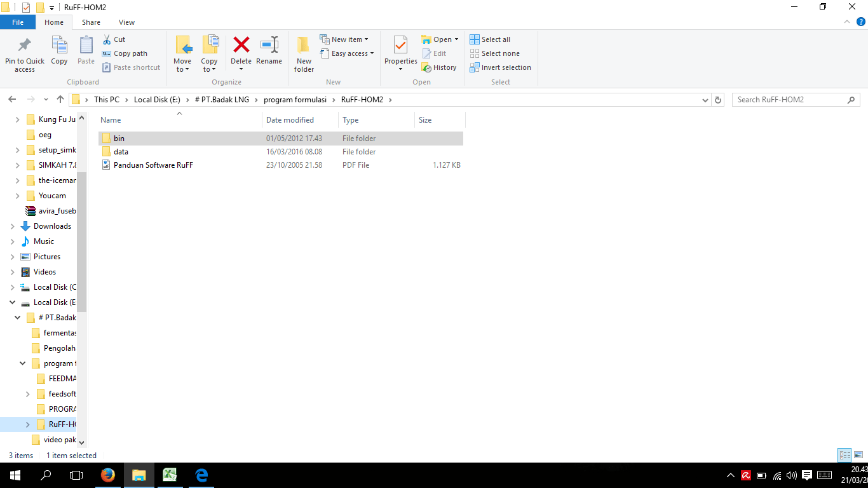
Task: Collapse the Local Disk (E:) tree node
Action: pos(13,302)
